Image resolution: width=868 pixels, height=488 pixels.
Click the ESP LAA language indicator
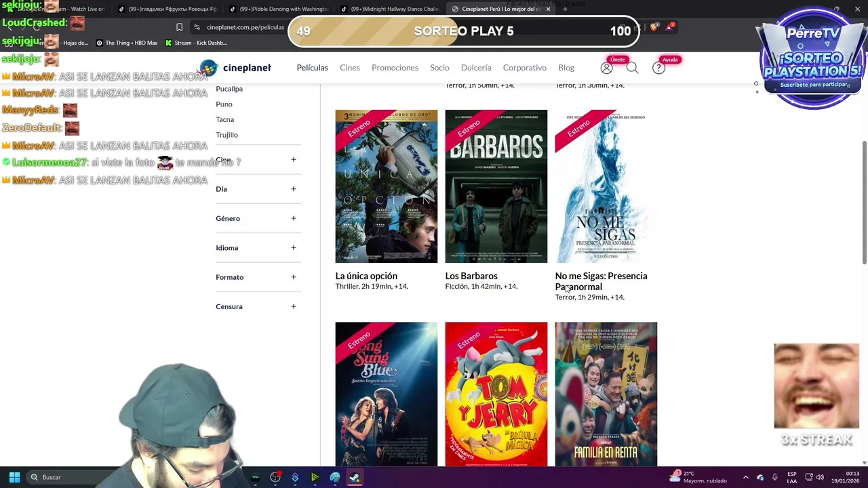point(792,477)
